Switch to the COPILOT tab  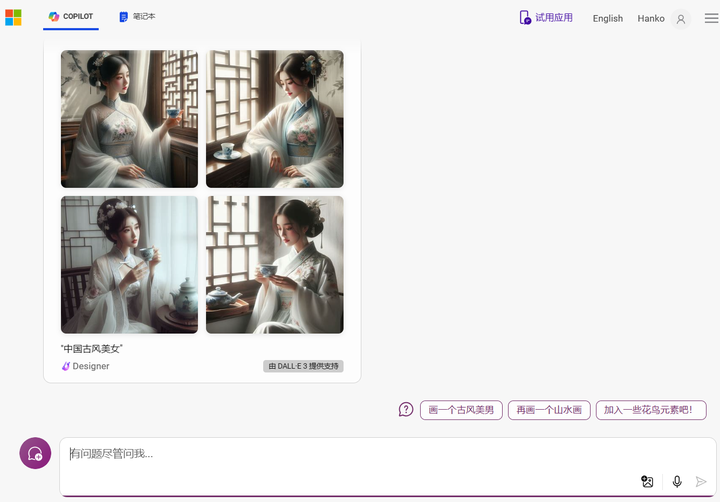(71, 17)
